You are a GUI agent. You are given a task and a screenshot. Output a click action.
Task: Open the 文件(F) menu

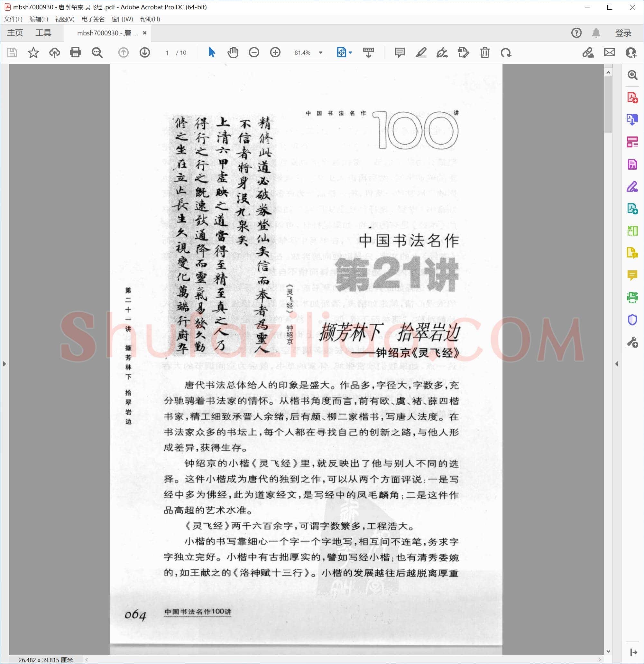coord(13,19)
